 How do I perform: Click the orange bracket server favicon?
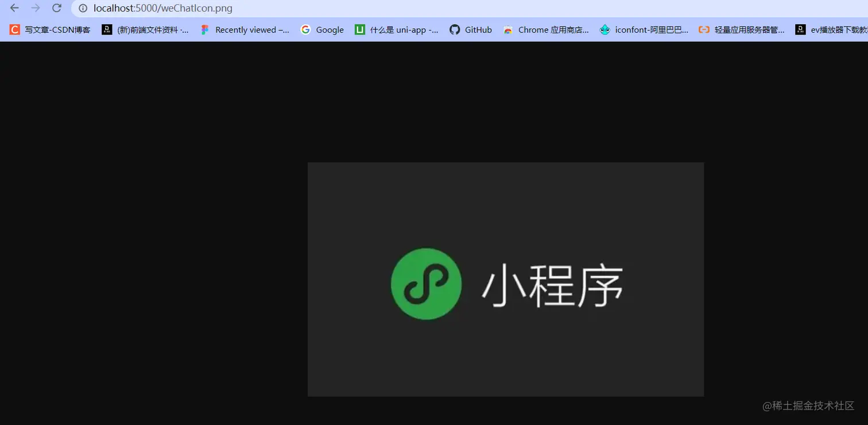704,30
